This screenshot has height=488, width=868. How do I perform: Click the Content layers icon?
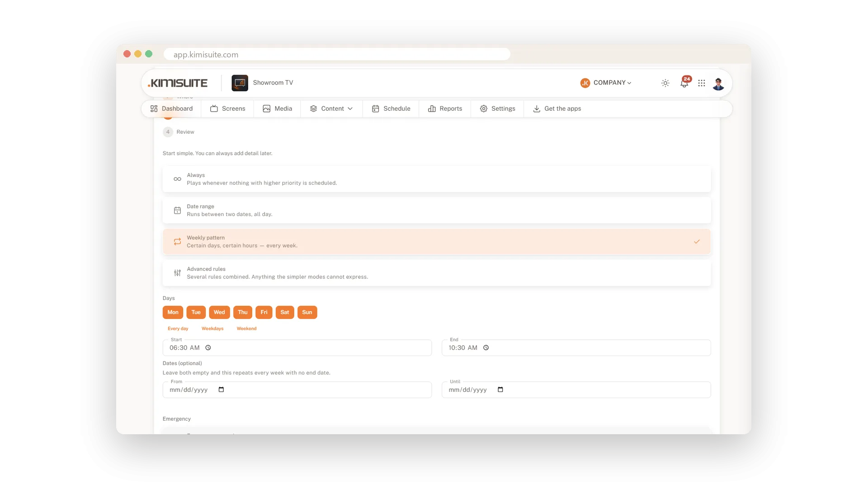313,109
